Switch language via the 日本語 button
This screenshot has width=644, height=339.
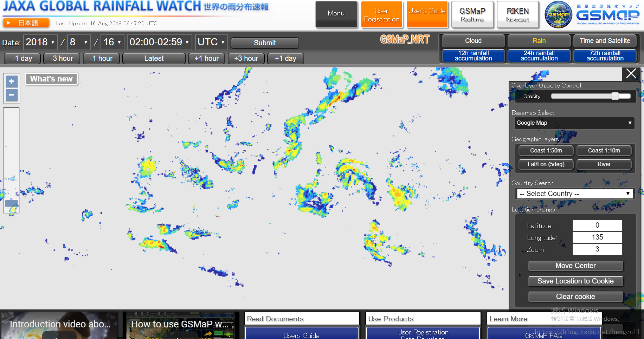point(26,23)
